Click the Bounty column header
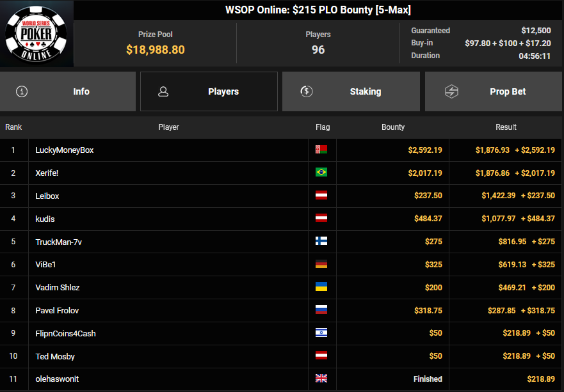 click(x=393, y=127)
